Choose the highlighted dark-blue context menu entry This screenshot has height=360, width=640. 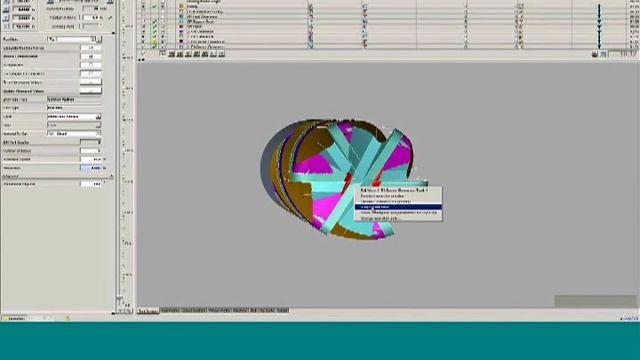[398, 207]
